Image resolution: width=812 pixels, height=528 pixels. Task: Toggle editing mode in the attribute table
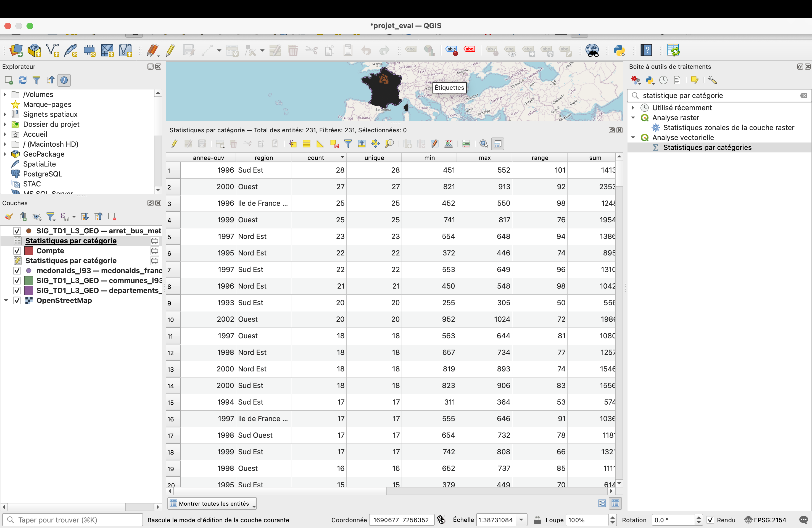coord(174,144)
